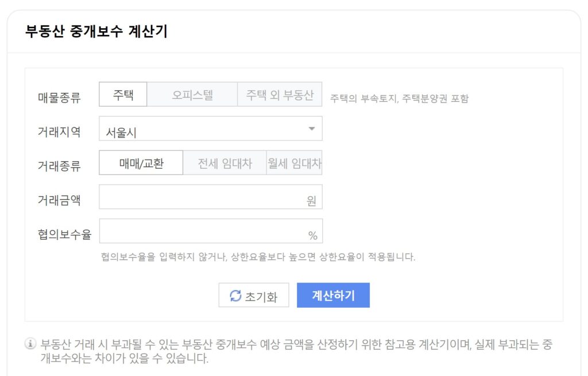
Task: Select 주택 as the property type
Action: pos(123,95)
